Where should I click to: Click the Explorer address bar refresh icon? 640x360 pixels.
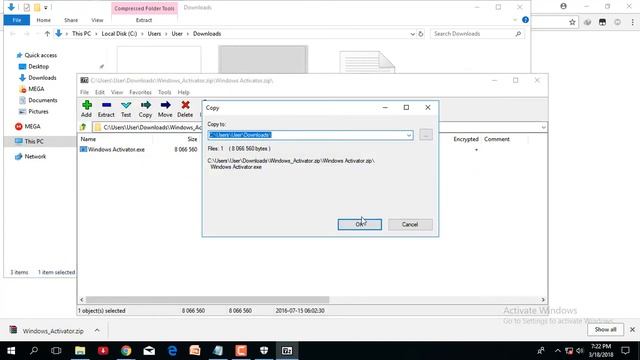coord(421,34)
